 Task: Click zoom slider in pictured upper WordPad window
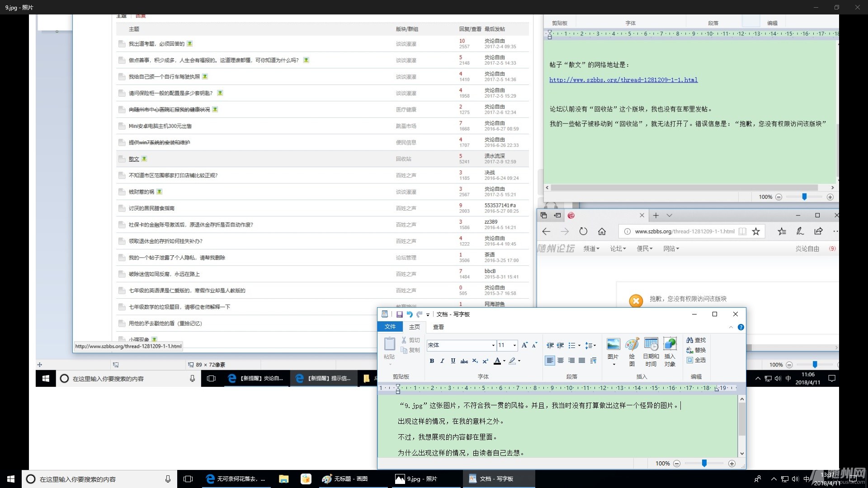coord(804,197)
